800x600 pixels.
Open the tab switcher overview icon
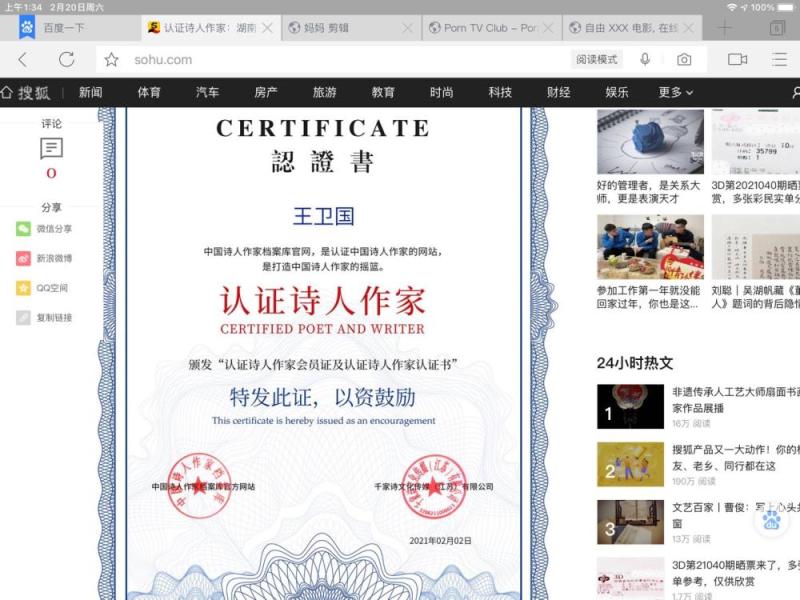(x=777, y=28)
